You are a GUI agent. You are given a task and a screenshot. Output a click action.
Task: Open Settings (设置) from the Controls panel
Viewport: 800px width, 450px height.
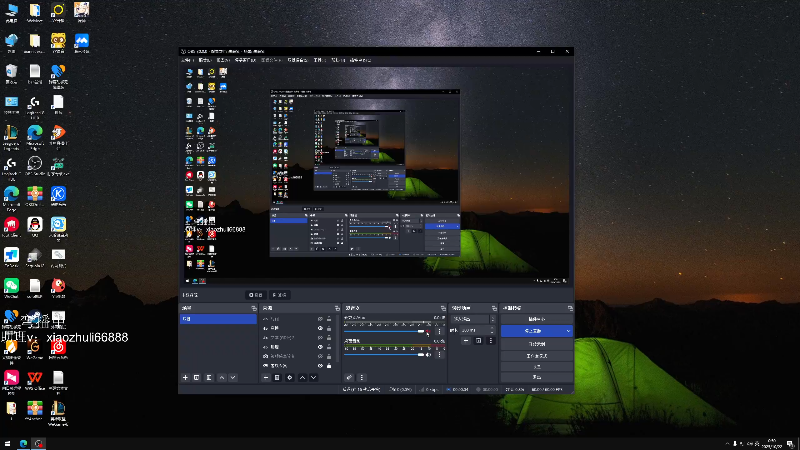537,367
